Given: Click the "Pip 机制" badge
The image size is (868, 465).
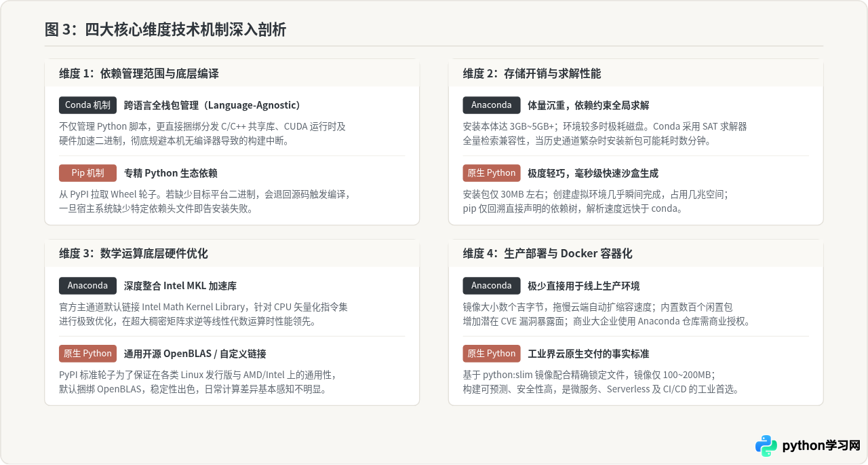Looking at the screenshot, I should [x=88, y=173].
